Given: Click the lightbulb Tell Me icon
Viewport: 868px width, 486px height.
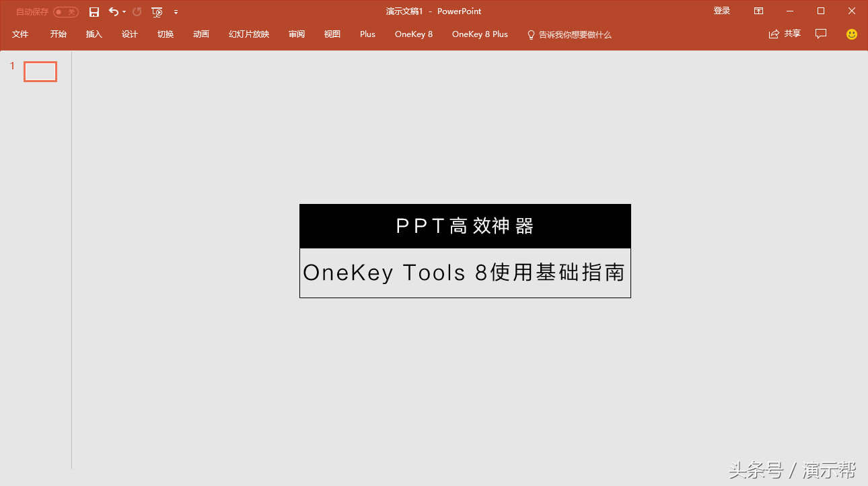Looking at the screenshot, I should tap(531, 34).
